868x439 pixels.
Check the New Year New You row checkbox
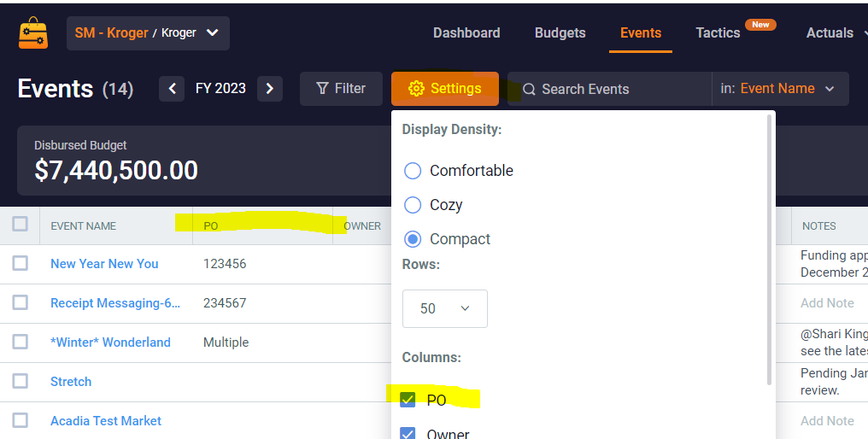[x=20, y=263]
